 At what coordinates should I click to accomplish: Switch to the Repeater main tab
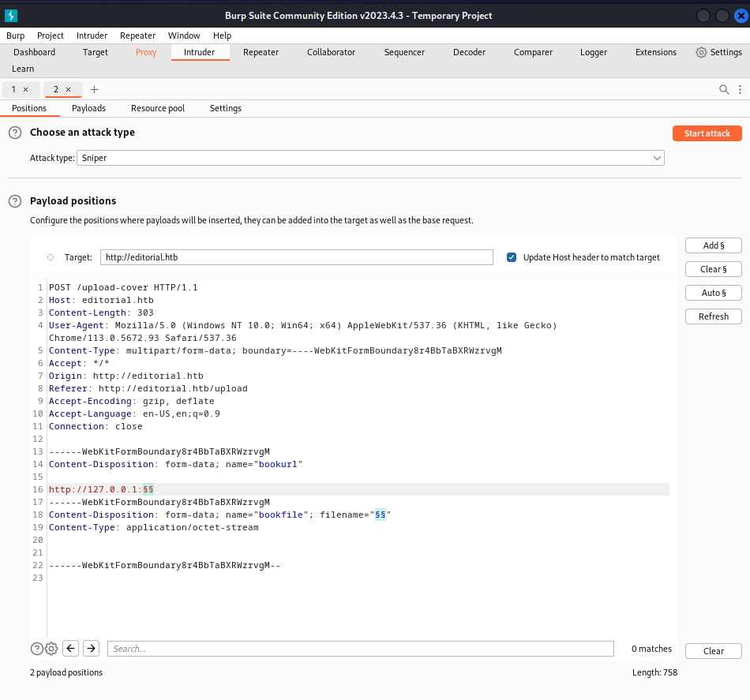tap(261, 52)
